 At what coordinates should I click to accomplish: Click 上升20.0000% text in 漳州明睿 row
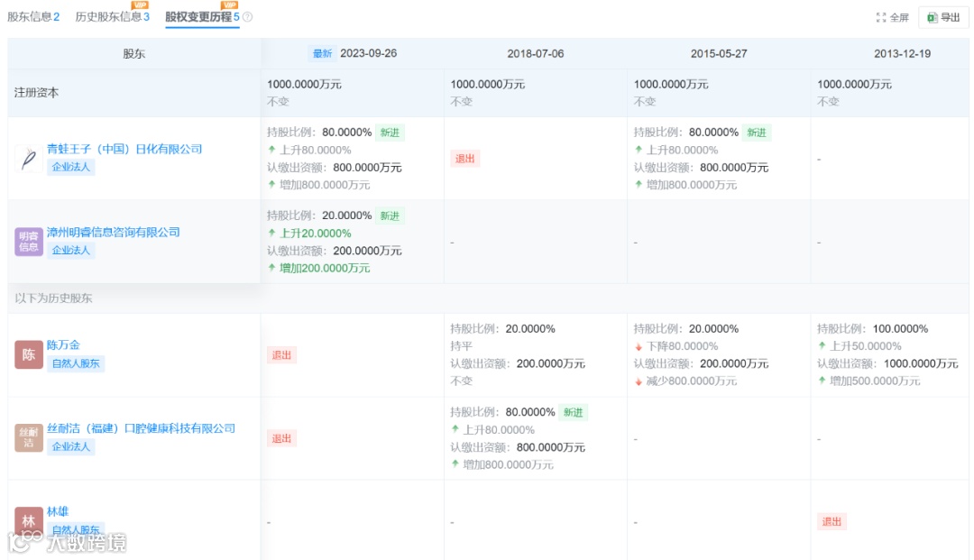point(315,234)
